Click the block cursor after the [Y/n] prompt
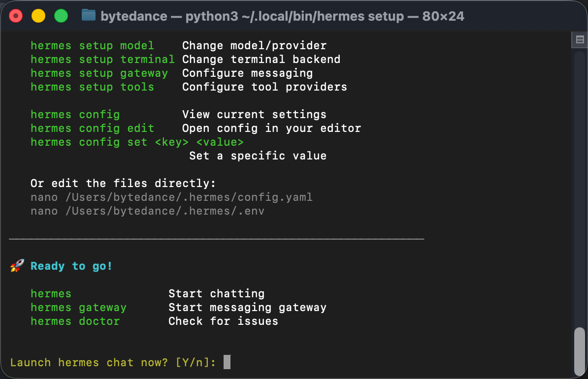 [x=227, y=363]
